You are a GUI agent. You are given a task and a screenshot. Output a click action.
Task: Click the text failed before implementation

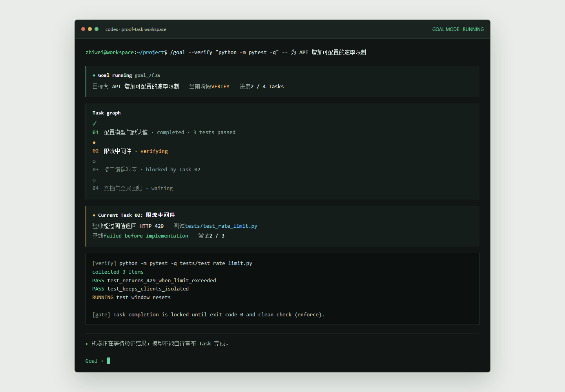pos(146,236)
